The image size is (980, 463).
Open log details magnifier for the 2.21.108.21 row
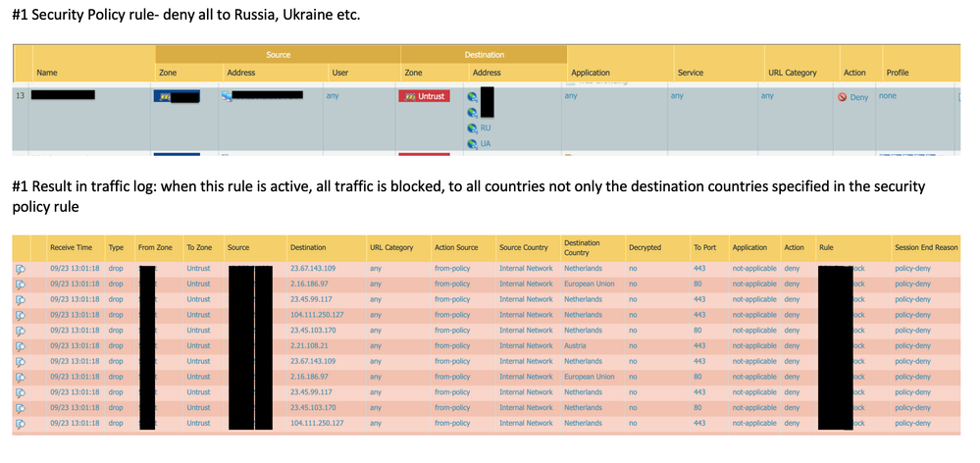pyautogui.click(x=21, y=346)
